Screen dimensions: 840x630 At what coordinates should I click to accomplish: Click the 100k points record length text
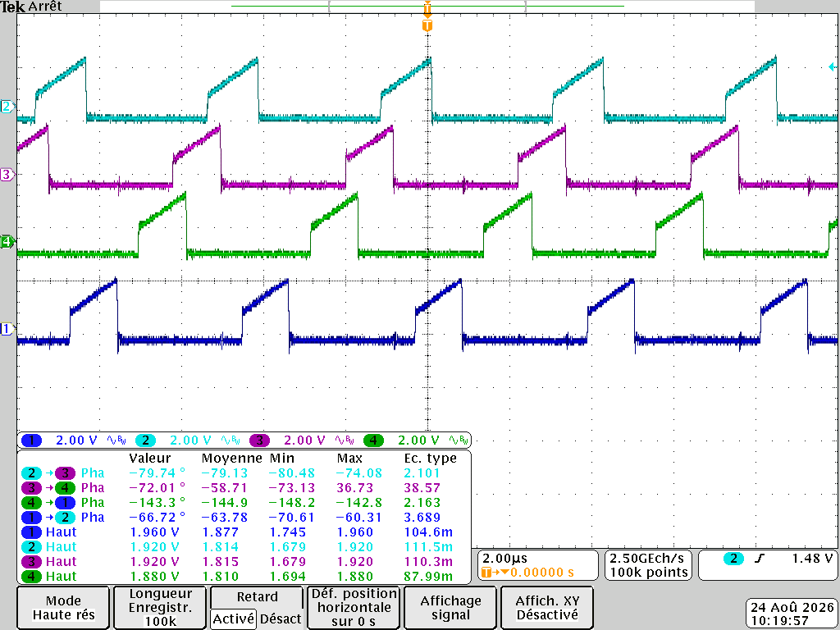coord(649,572)
